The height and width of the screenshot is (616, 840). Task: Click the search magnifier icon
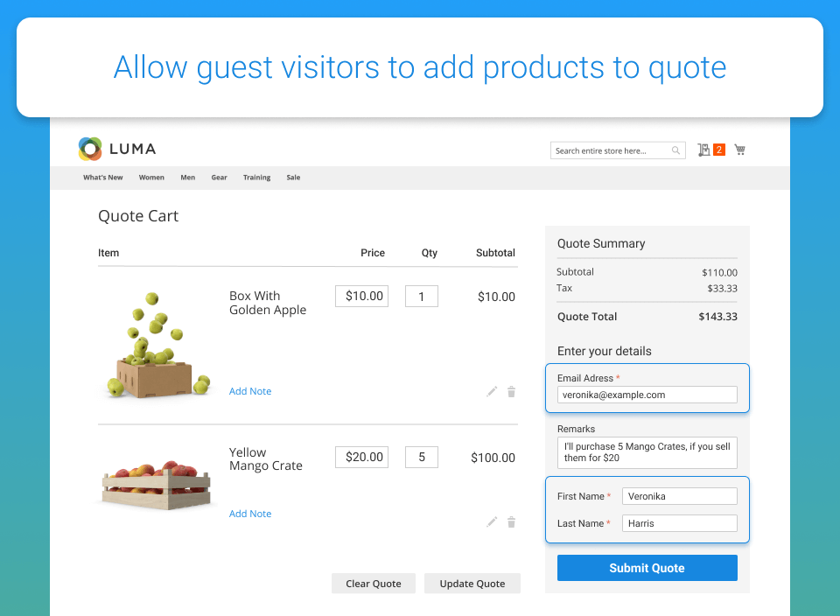[675, 150]
